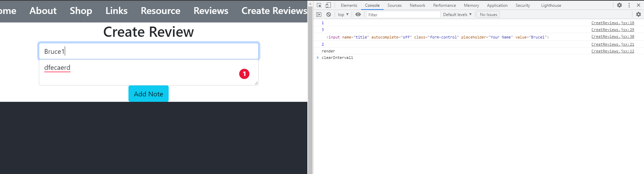Open the Performance tab
This screenshot has height=174, width=644.
(x=444, y=5)
